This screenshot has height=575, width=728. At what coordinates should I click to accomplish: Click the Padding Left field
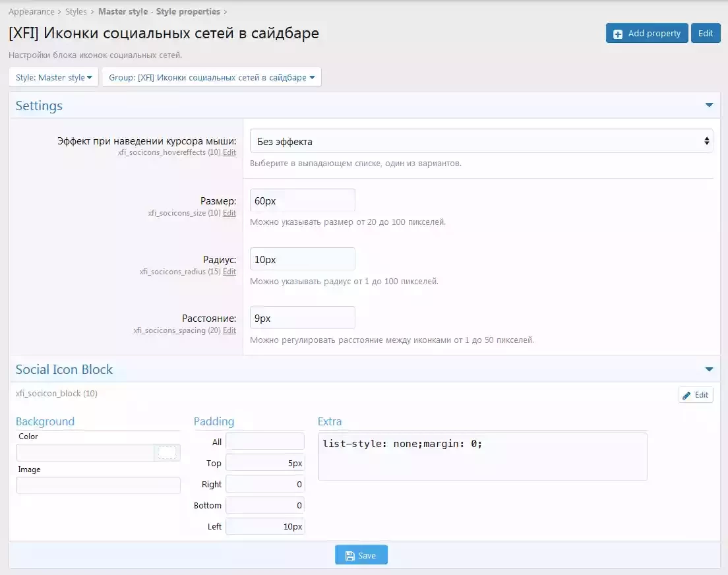[265, 527]
